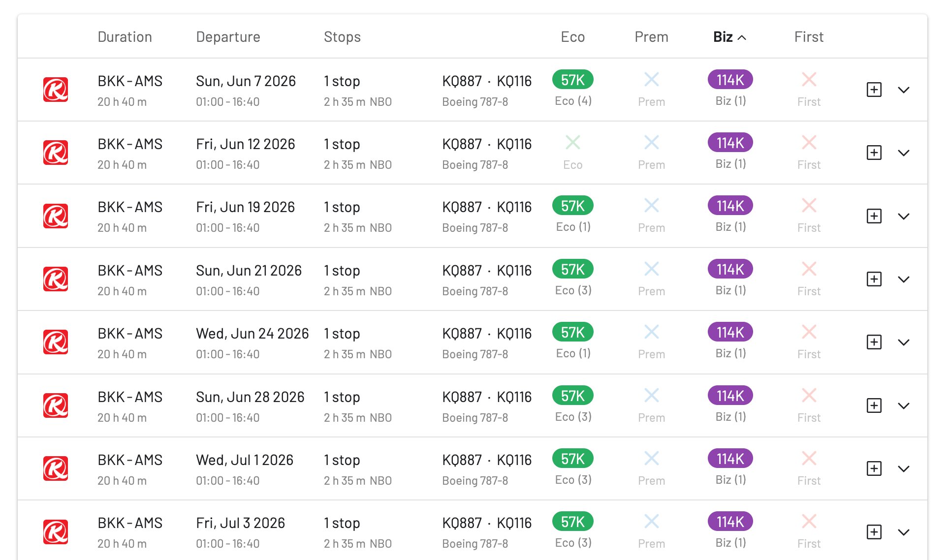Image resolution: width=949 pixels, height=560 pixels.
Task: Click the plus button on the Jul 3 flight
Action: [874, 531]
